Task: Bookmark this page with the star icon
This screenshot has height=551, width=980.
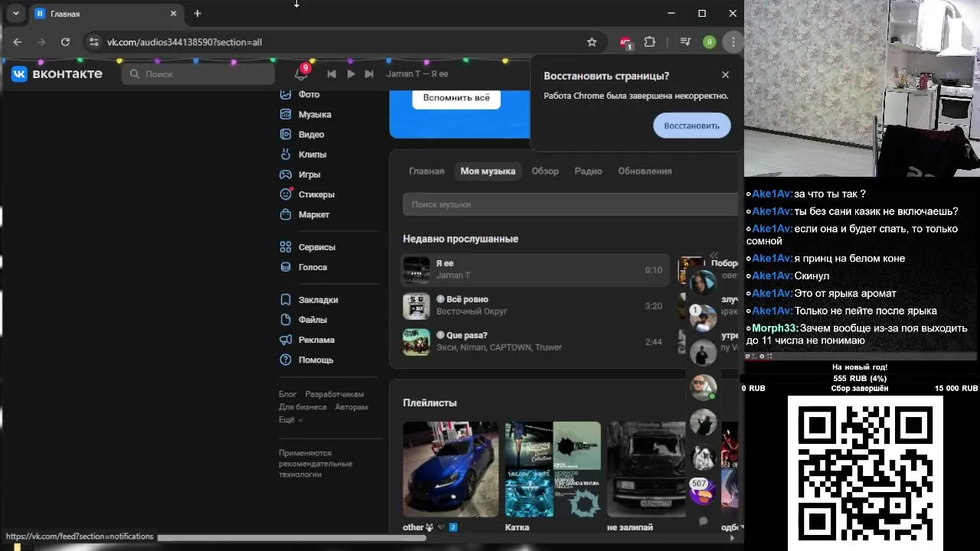Action: pos(592,42)
